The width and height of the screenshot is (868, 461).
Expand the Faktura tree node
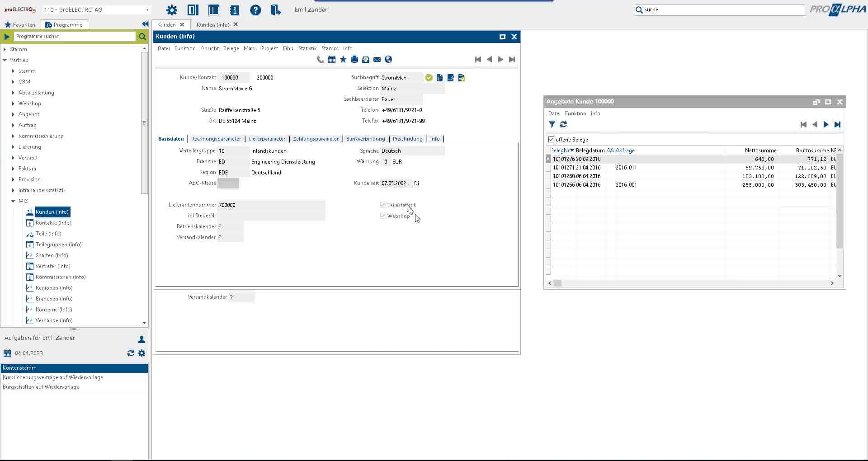(x=13, y=169)
